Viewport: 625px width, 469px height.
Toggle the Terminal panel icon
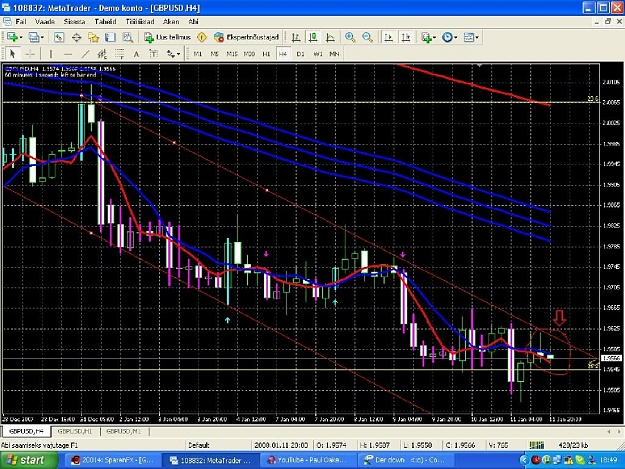(x=110, y=37)
